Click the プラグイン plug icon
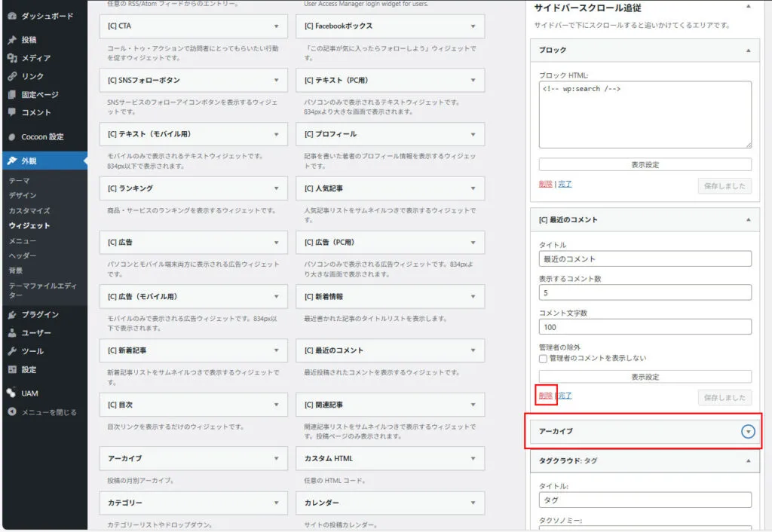This screenshot has height=532, width=772. (12, 315)
